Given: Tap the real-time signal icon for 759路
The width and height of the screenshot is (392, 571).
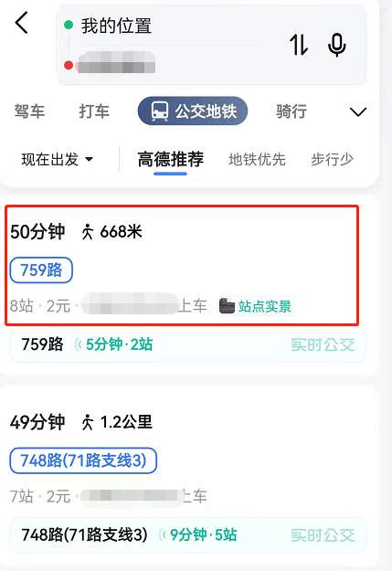Looking at the screenshot, I should 78,344.
